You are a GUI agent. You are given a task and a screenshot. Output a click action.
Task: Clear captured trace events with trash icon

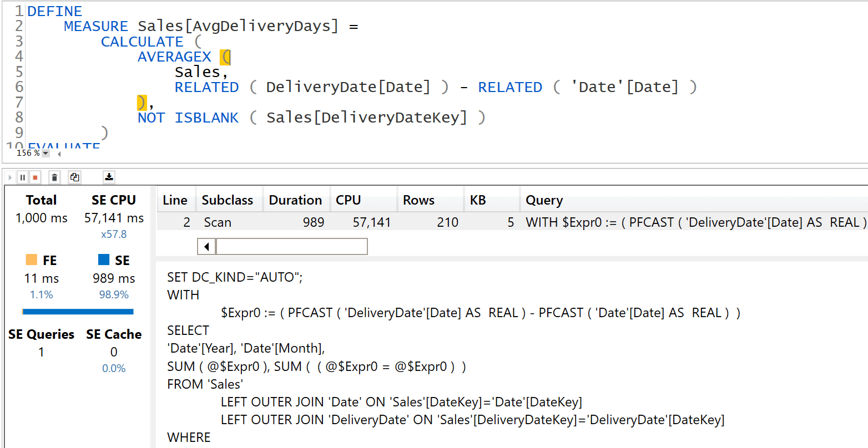pos(53,177)
